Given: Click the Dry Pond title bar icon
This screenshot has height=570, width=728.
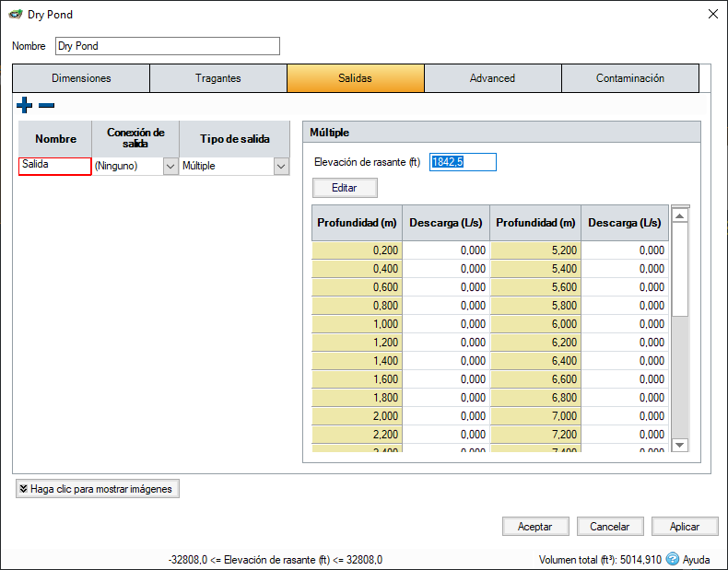Looking at the screenshot, I should pos(16,15).
